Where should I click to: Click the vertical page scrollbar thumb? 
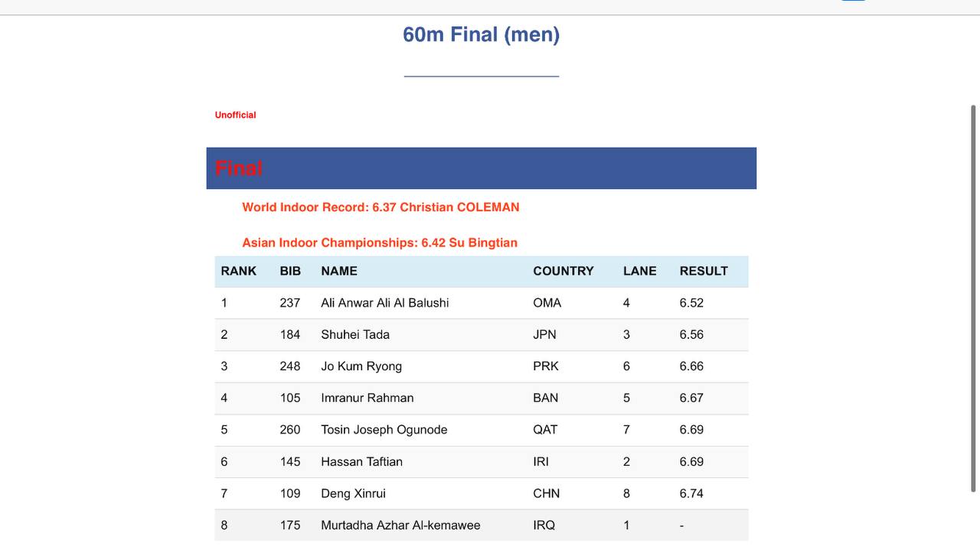[x=974, y=298]
